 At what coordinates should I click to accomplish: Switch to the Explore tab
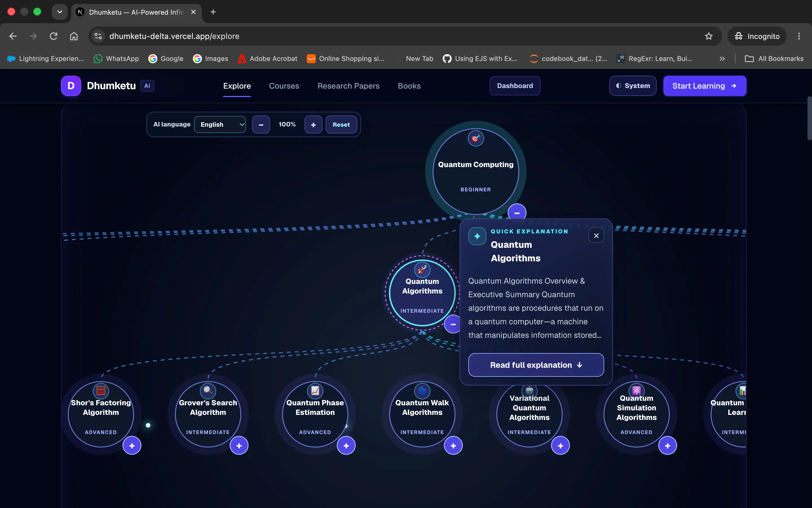(x=237, y=86)
